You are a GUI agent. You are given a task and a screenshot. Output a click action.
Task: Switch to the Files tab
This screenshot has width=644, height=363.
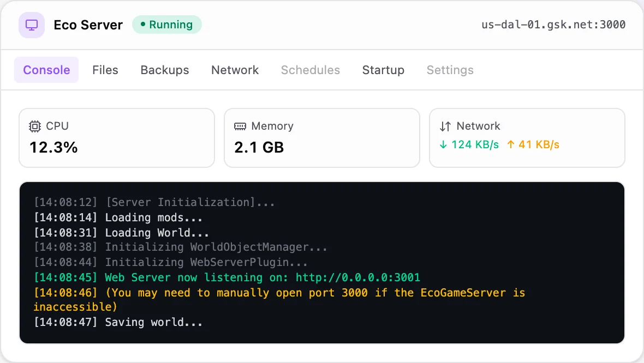(105, 70)
